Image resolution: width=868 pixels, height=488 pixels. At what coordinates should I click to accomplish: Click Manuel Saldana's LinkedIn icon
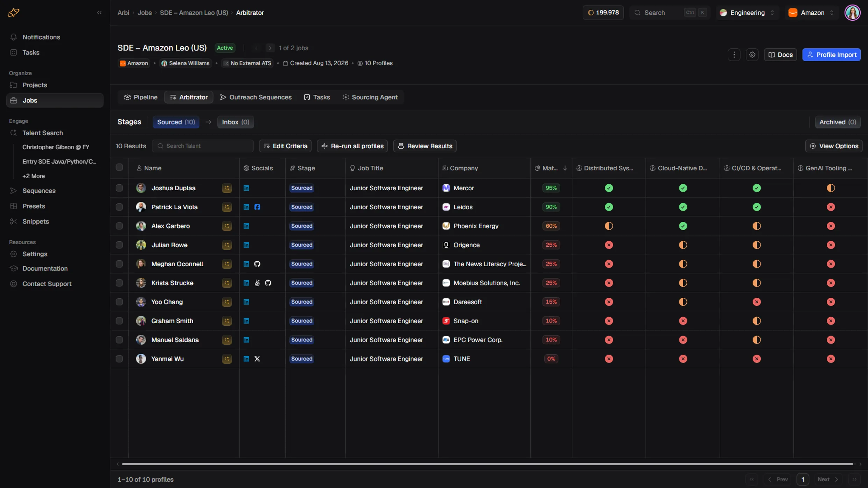click(246, 340)
